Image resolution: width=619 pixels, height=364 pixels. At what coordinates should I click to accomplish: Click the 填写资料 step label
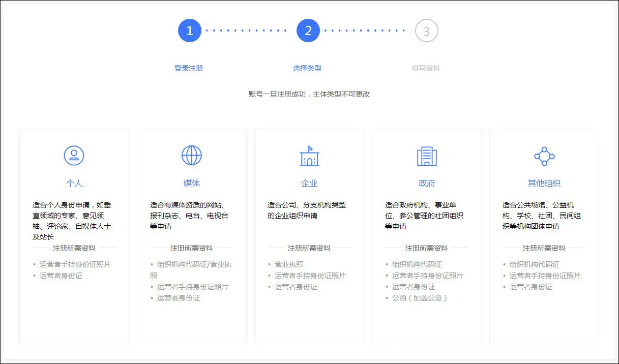[426, 68]
